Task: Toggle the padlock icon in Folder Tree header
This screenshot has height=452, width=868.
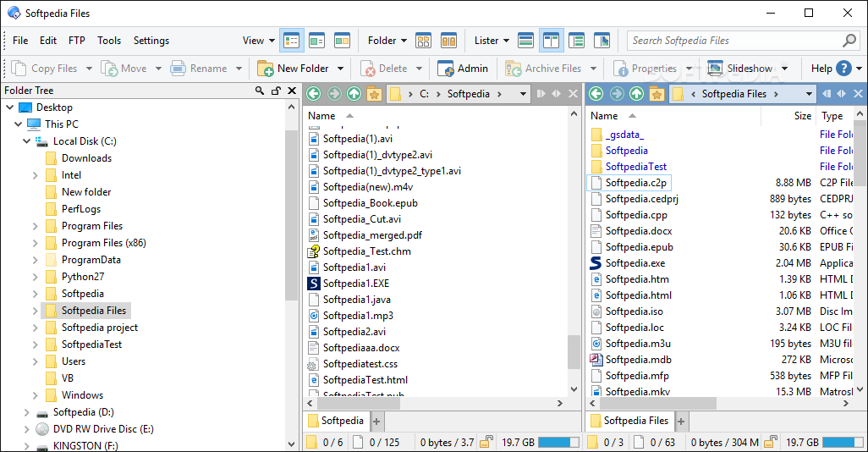Action: 276,91
